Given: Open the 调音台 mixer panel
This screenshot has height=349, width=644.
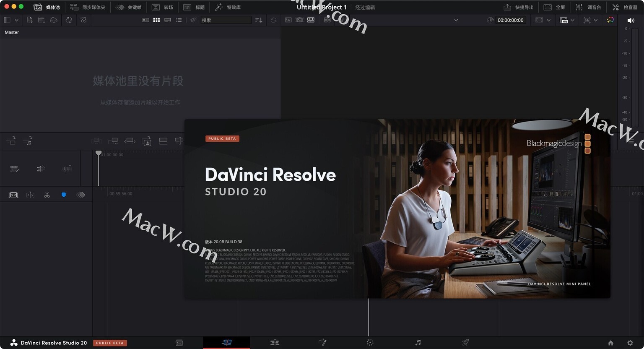Looking at the screenshot, I should click(588, 7).
